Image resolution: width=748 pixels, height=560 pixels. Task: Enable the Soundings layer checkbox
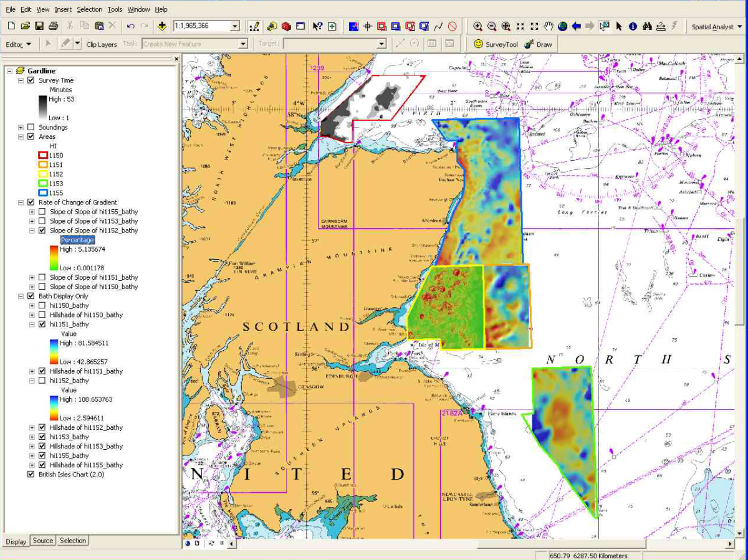[x=31, y=127]
